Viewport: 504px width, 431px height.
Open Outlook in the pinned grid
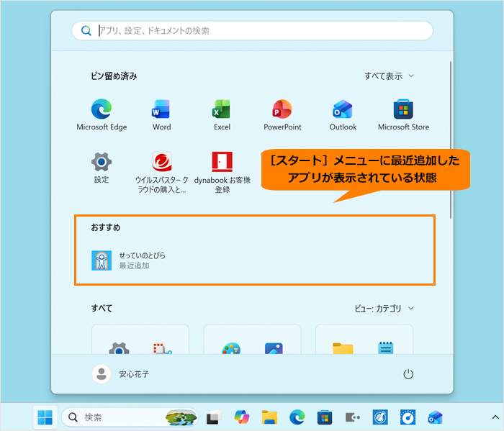coord(343,114)
